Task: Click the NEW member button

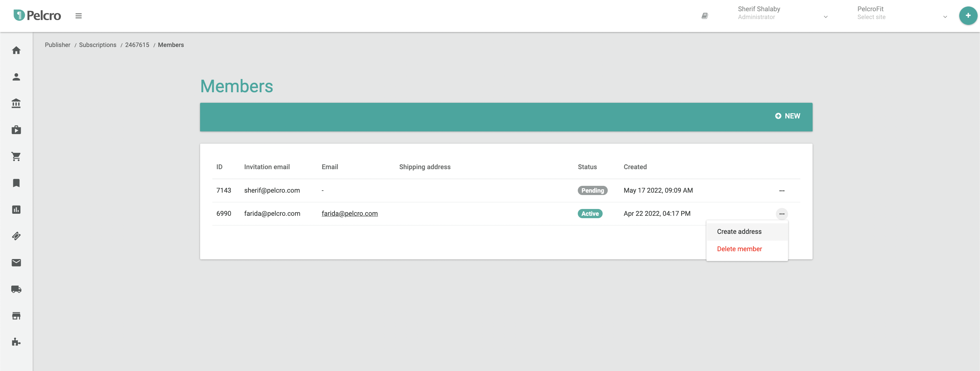Action: pos(787,116)
